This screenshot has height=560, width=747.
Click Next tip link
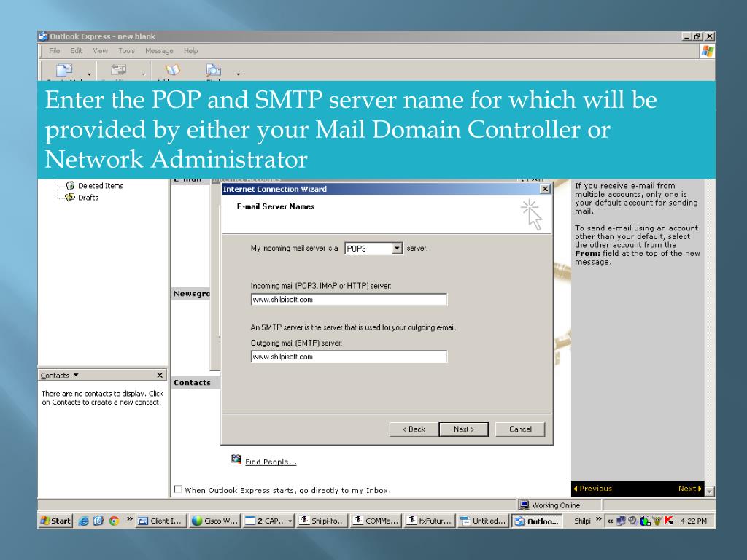(x=690, y=489)
